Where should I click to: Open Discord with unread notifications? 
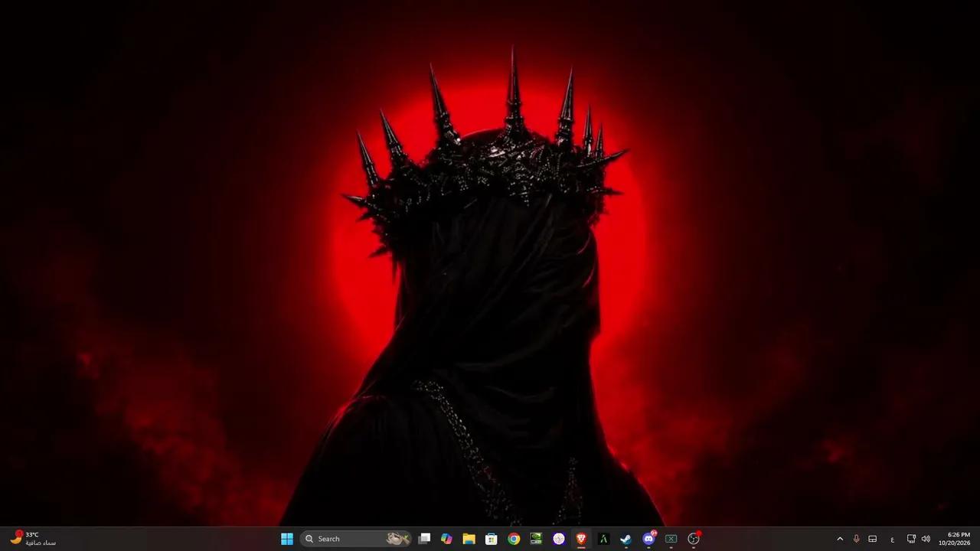pos(648,539)
